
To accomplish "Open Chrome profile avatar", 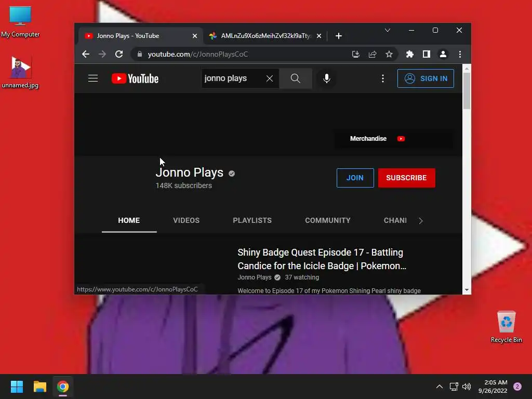I will 443,54.
